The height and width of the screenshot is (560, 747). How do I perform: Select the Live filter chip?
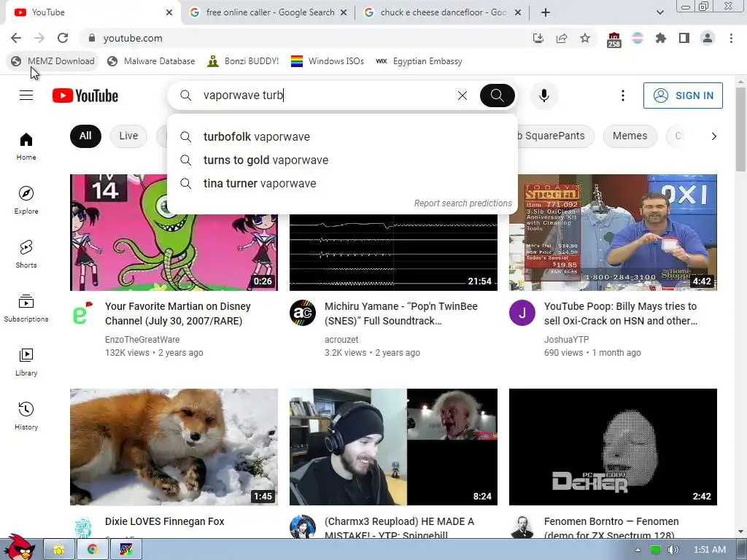pyautogui.click(x=128, y=136)
